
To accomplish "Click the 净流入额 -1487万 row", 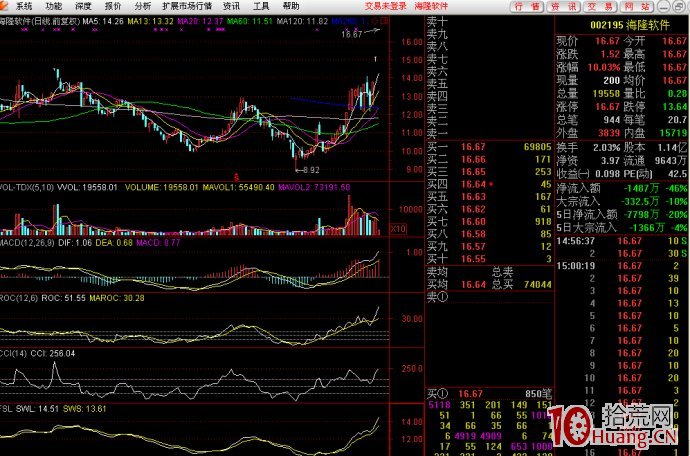I will tap(622, 188).
